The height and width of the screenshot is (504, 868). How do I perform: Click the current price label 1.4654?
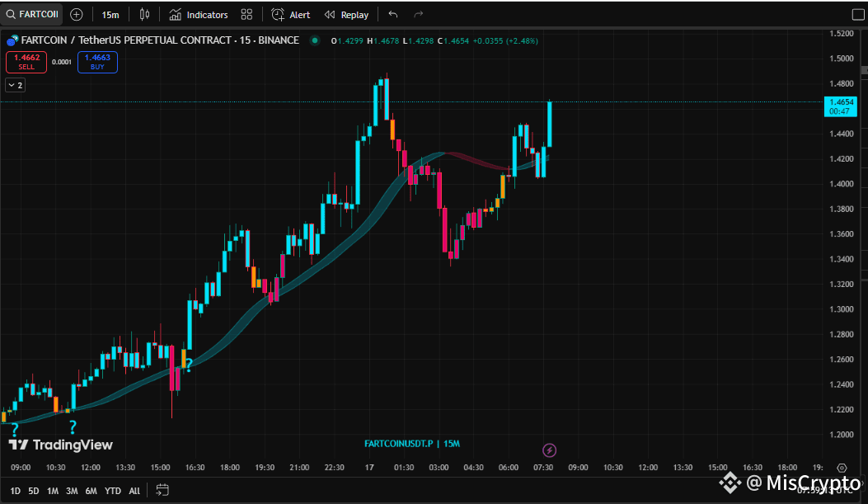tap(840, 106)
